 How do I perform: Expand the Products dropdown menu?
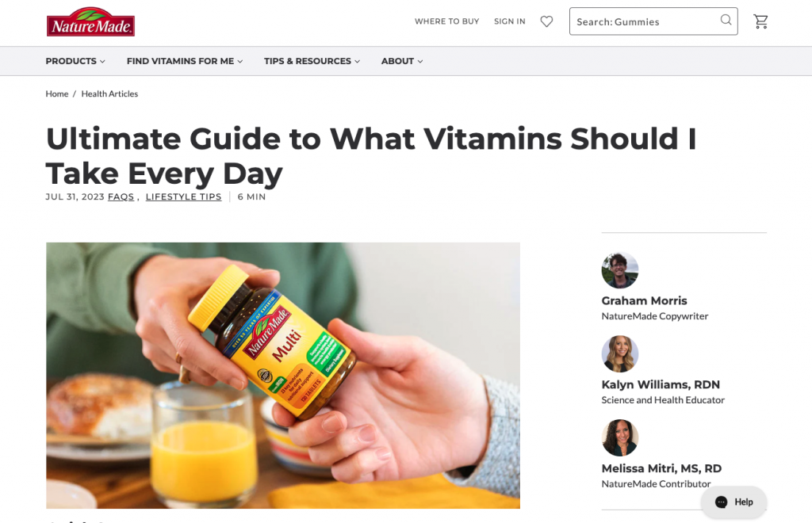[x=75, y=61]
